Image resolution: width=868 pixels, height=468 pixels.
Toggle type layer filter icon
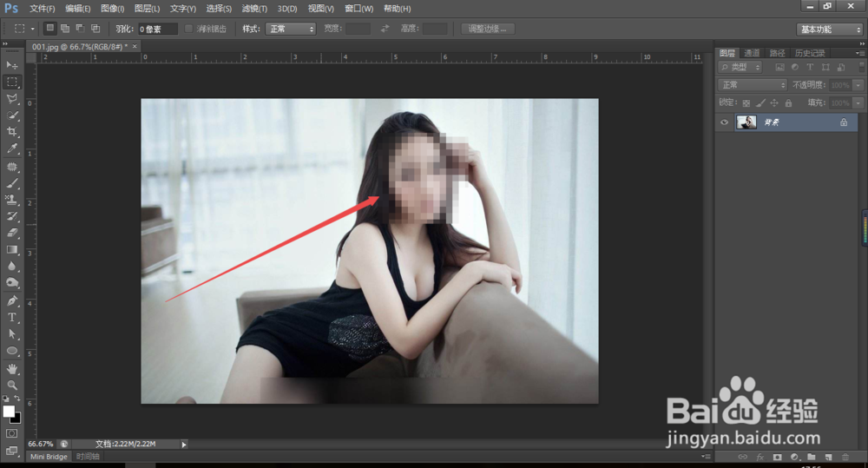pyautogui.click(x=810, y=67)
